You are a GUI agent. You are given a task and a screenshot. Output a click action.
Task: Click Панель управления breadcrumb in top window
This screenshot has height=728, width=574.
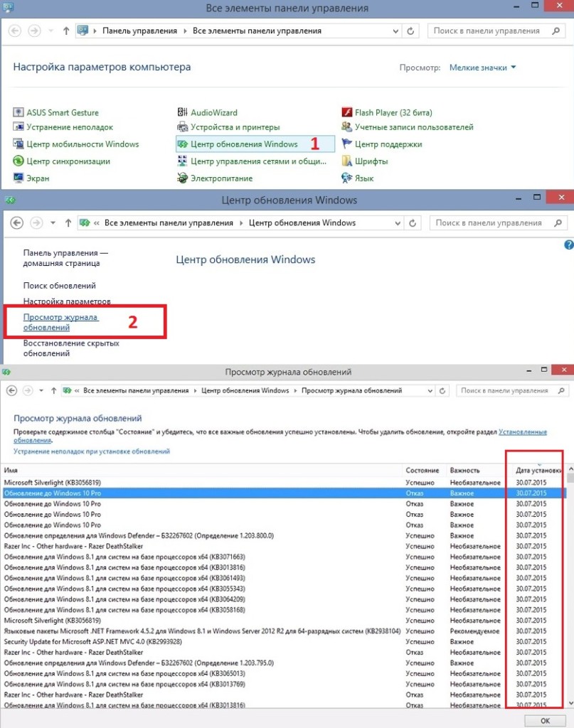pos(140,31)
